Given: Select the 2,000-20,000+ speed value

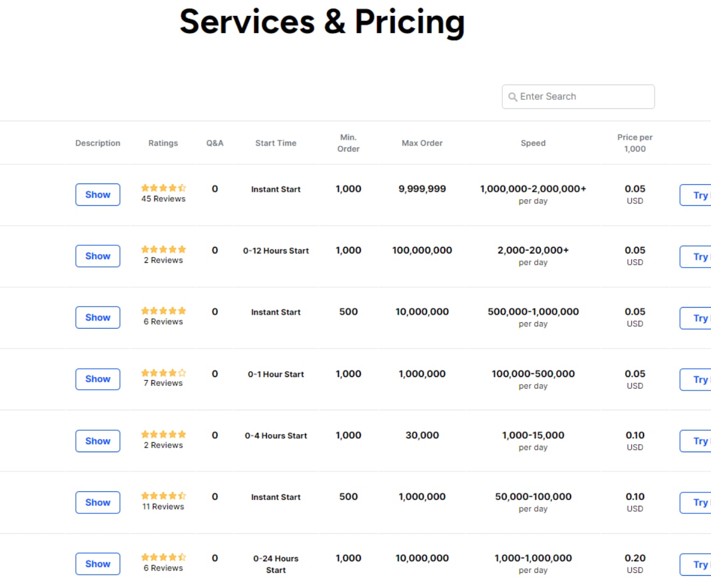Looking at the screenshot, I should click(x=533, y=250).
